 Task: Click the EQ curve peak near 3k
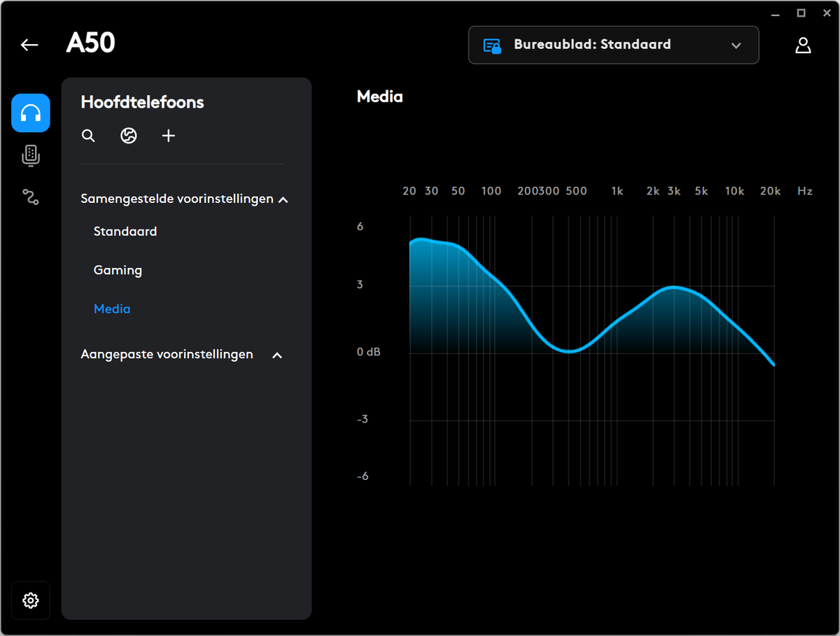tap(674, 287)
